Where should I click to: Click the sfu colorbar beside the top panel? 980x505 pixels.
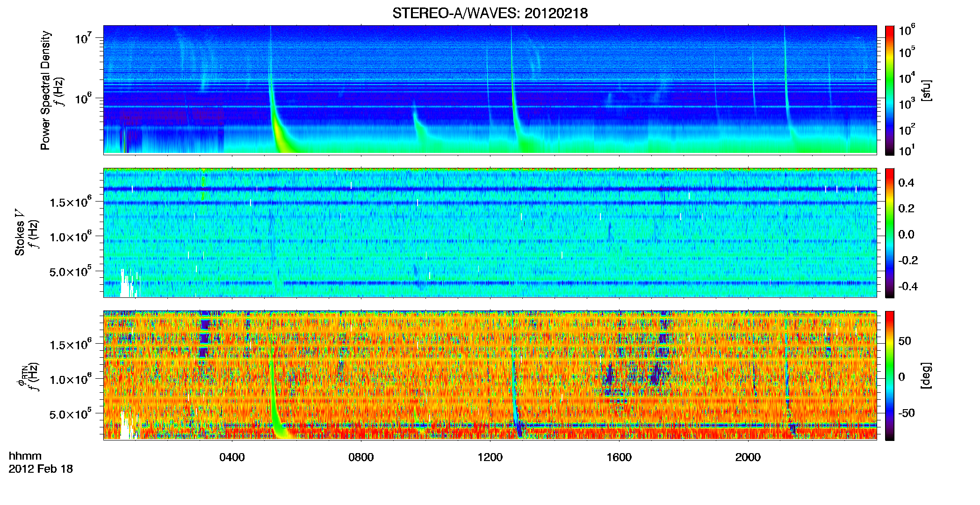(x=890, y=90)
